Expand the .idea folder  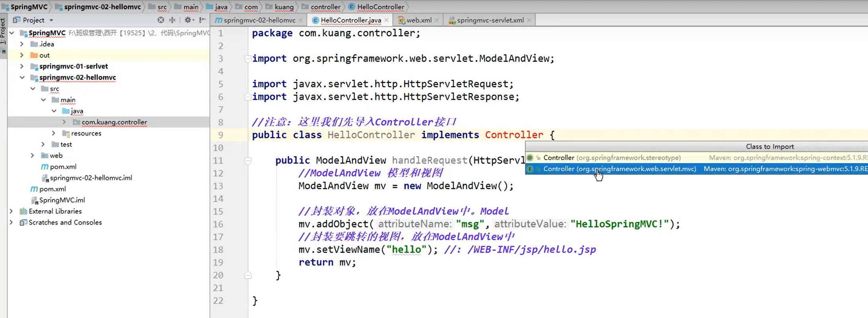pos(22,44)
